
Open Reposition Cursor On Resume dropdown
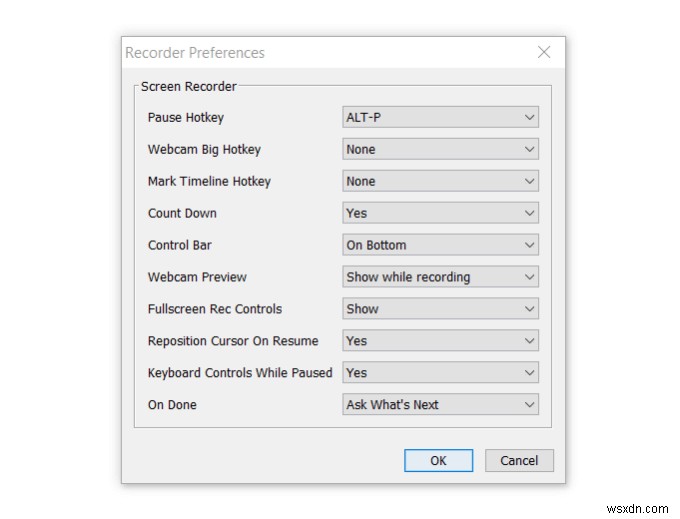[x=440, y=341]
